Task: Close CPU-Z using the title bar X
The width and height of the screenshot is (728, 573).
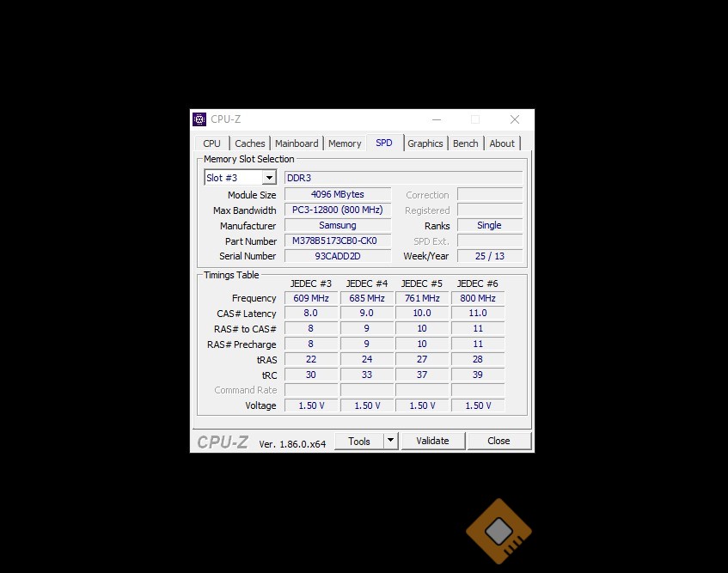Action: 514,119
